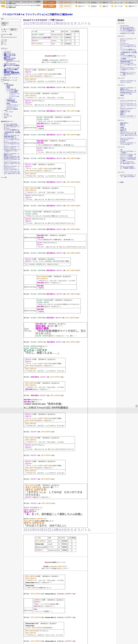Open 元ネタ表 link
This screenshot has width=138, height=644.
[x=123, y=141]
